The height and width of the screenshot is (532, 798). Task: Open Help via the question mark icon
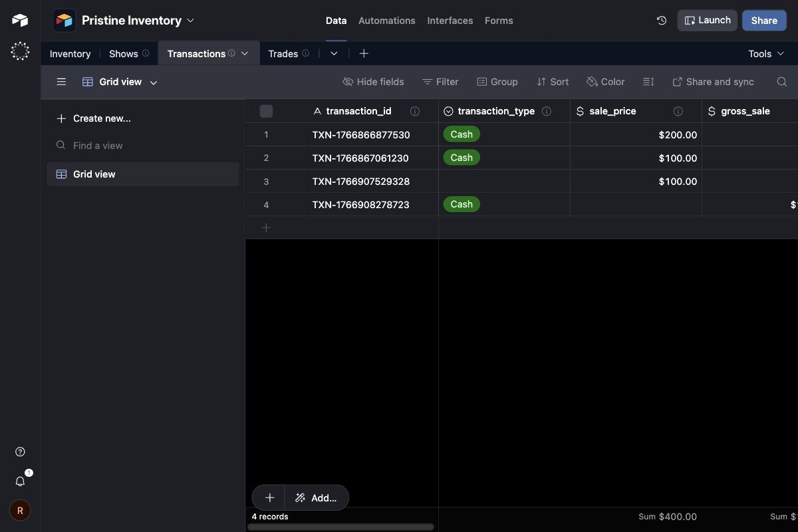point(19,452)
